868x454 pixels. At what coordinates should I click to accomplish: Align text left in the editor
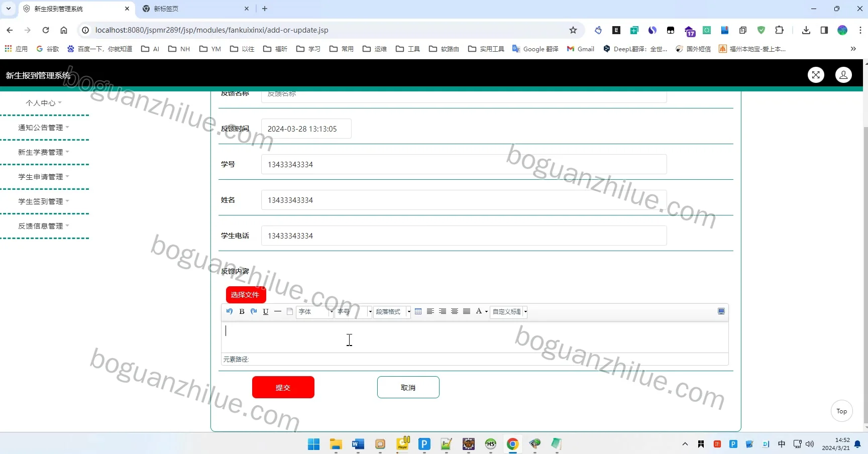point(430,311)
